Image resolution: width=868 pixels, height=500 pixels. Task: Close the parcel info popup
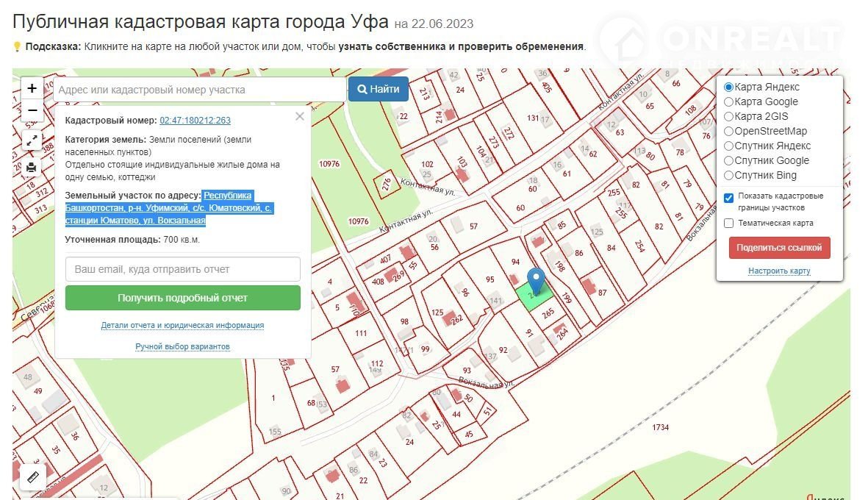coord(299,116)
